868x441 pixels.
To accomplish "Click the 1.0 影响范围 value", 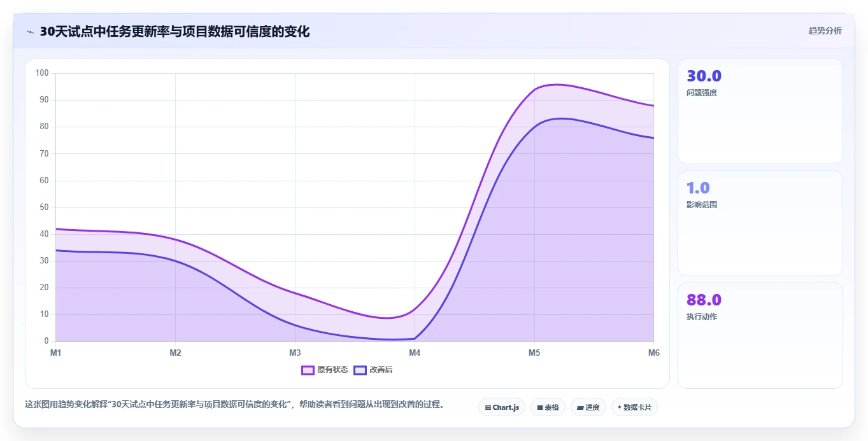I will (x=698, y=188).
